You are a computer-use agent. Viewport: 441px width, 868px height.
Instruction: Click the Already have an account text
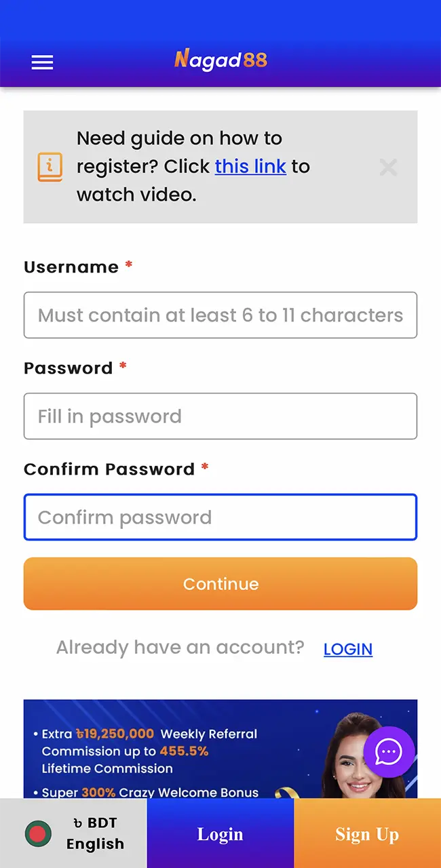point(179,648)
